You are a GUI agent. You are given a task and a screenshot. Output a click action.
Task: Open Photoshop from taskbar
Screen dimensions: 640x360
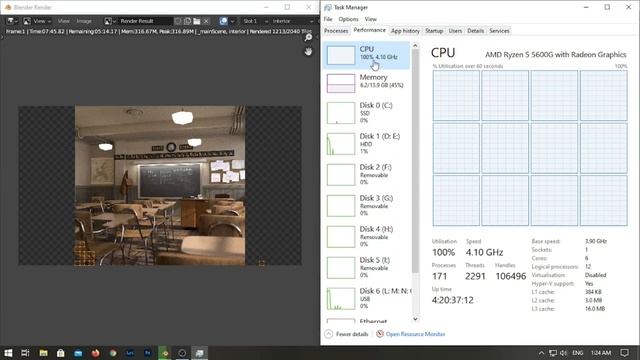pos(148,353)
